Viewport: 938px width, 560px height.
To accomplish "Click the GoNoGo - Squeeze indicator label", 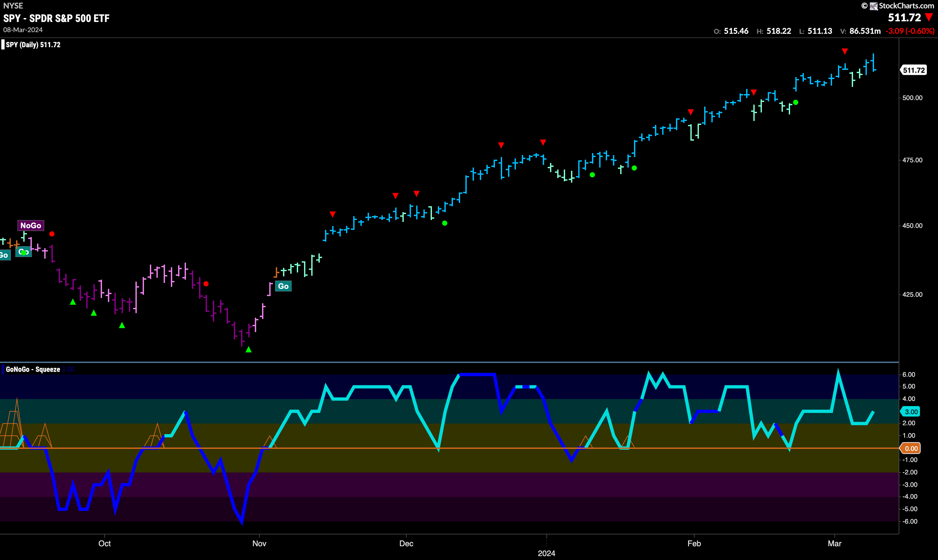I will (33, 369).
